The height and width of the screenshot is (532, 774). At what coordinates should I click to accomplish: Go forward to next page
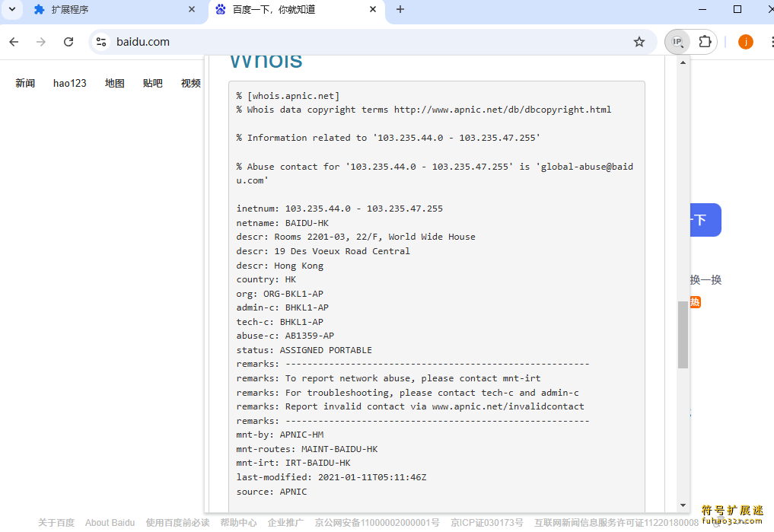click(41, 42)
